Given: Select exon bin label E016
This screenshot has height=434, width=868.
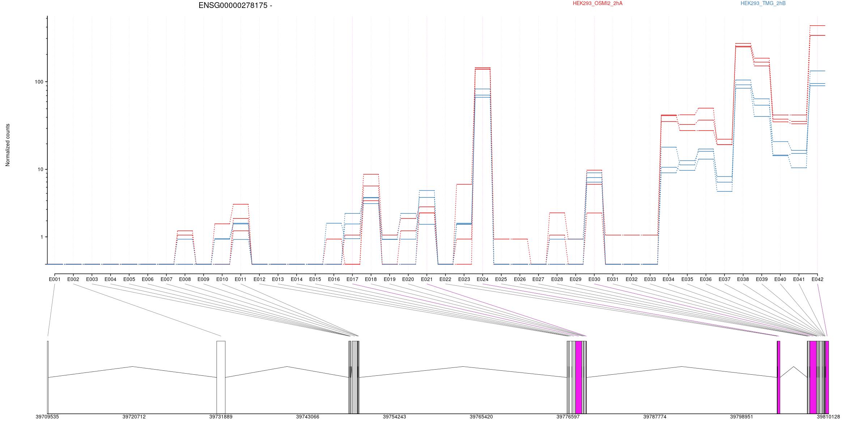Looking at the screenshot, I should [x=334, y=279].
